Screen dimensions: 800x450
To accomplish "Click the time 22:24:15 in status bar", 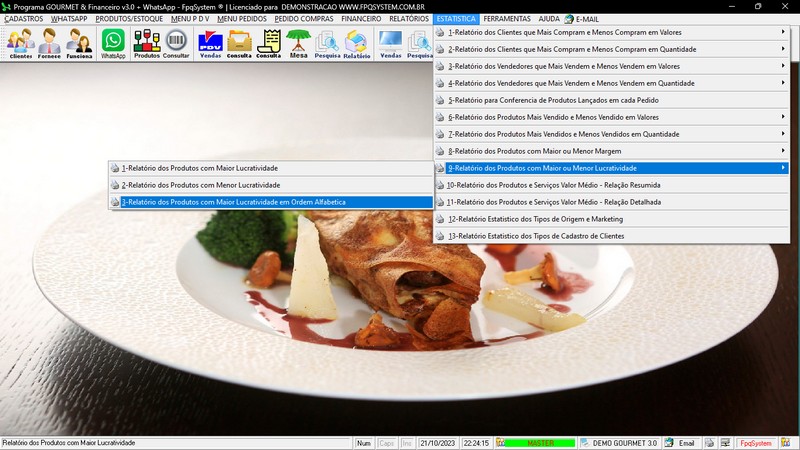I will pos(476,443).
